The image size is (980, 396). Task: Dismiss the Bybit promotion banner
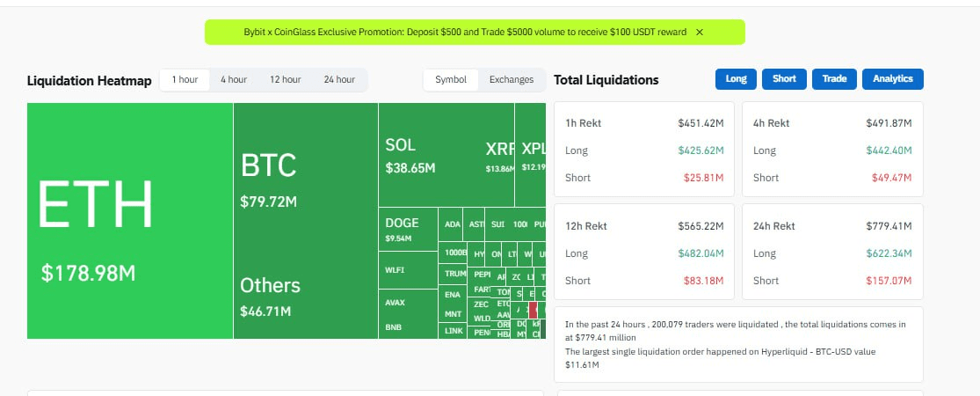pyautogui.click(x=699, y=33)
